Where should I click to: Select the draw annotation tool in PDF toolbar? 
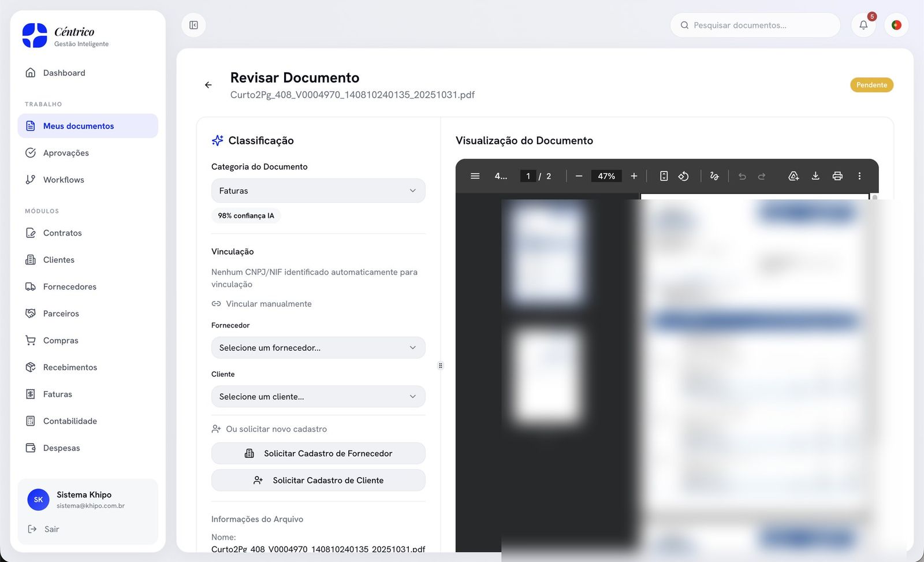click(x=714, y=176)
